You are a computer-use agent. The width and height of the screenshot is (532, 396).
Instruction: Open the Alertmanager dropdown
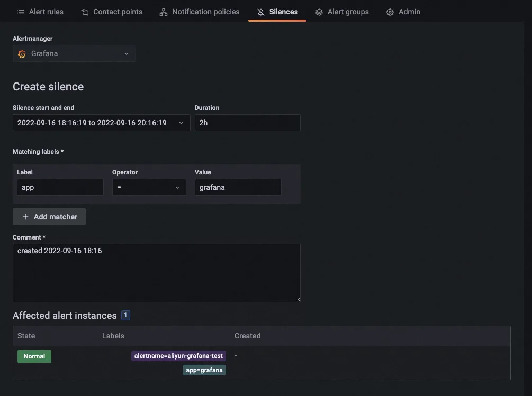tap(74, 54)
